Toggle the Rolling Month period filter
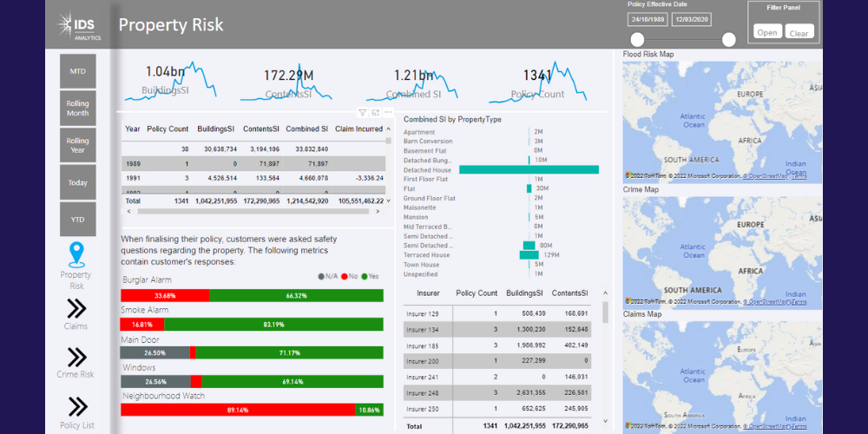This screenshot has width=868, height=434. click(x=77, y=108)
